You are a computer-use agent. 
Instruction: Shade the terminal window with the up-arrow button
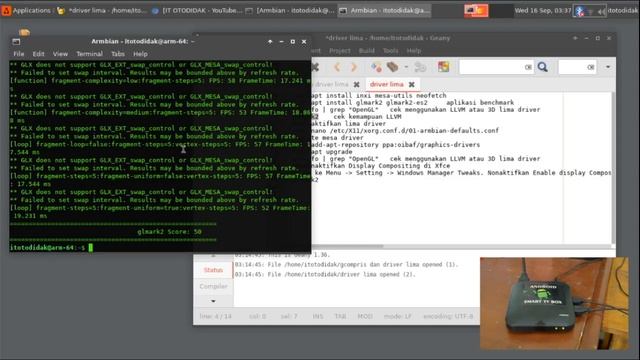click(x=270, y=42)
